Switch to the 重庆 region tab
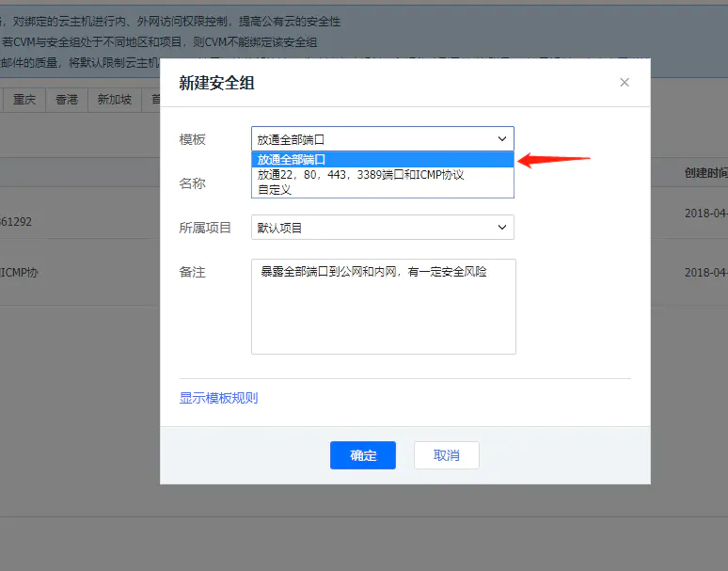 pos(24,100)
